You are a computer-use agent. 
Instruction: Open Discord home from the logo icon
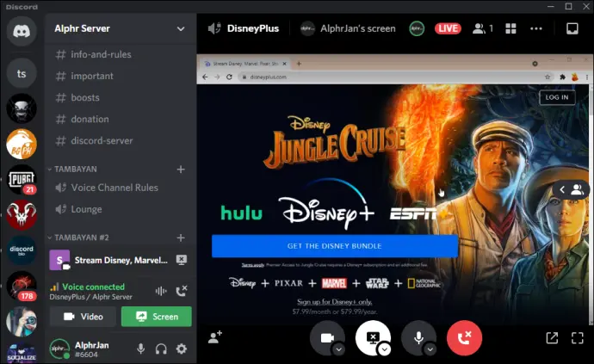[22, 30]
